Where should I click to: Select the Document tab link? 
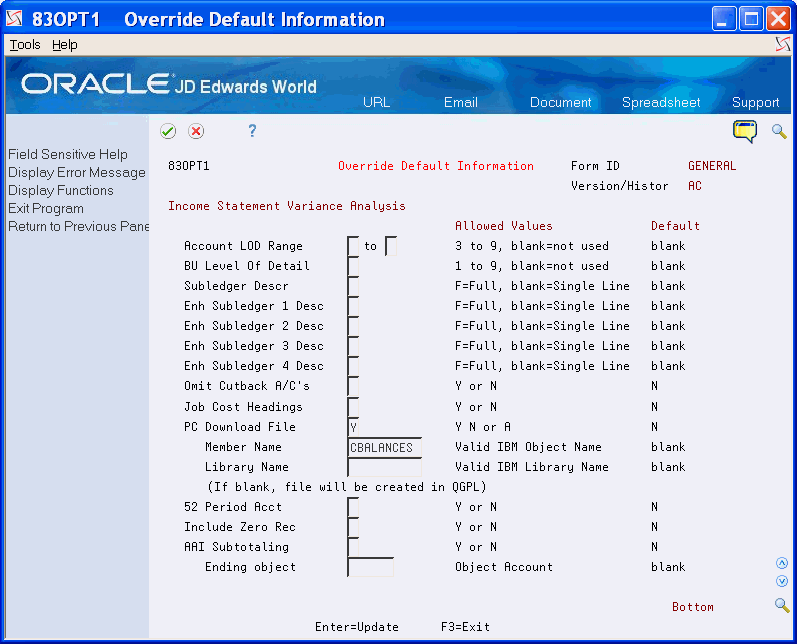(x=560, y=102)
